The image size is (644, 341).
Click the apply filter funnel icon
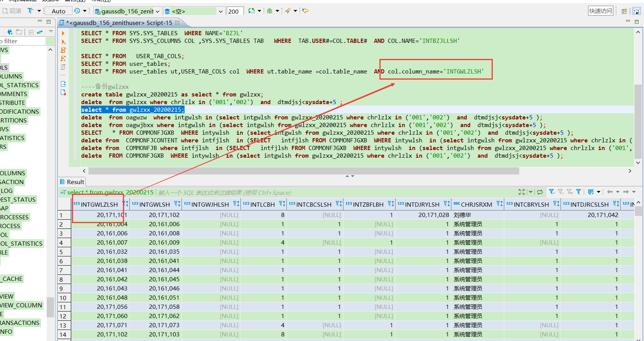pos(551,192)
